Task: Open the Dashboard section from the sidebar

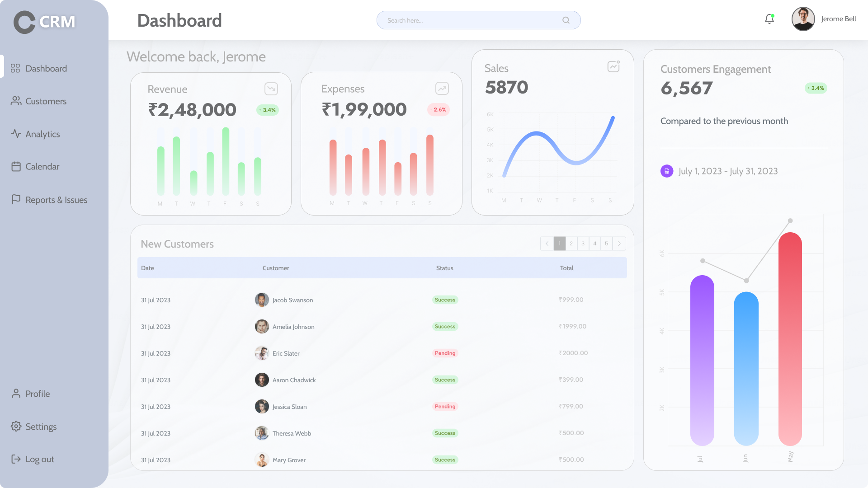Action: 46,68
